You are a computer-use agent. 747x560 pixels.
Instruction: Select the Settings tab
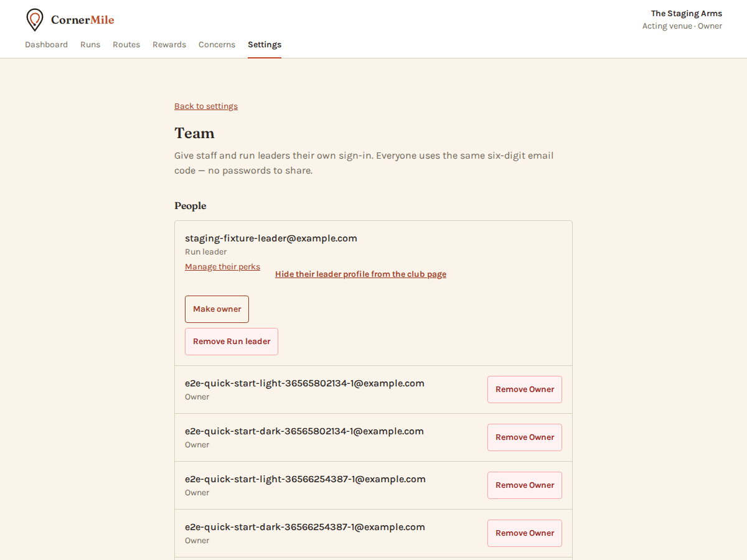click(x=265, y=45)
